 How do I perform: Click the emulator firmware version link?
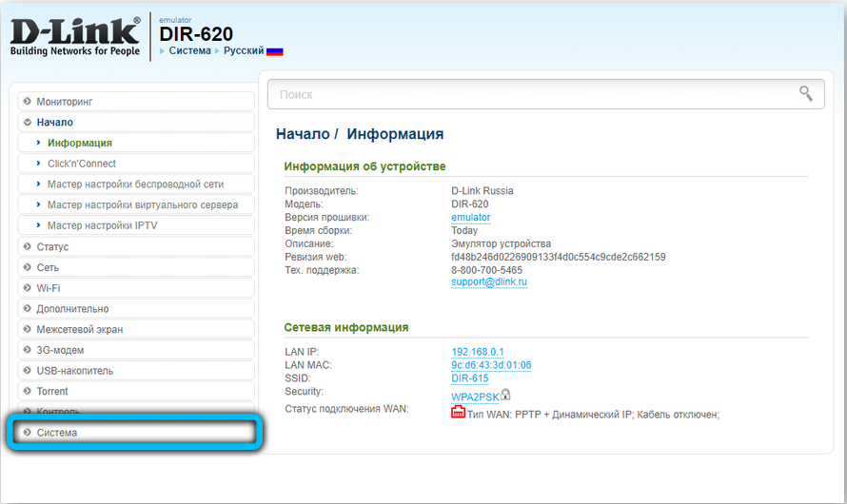pyautogui.click(x=471, y=218)
